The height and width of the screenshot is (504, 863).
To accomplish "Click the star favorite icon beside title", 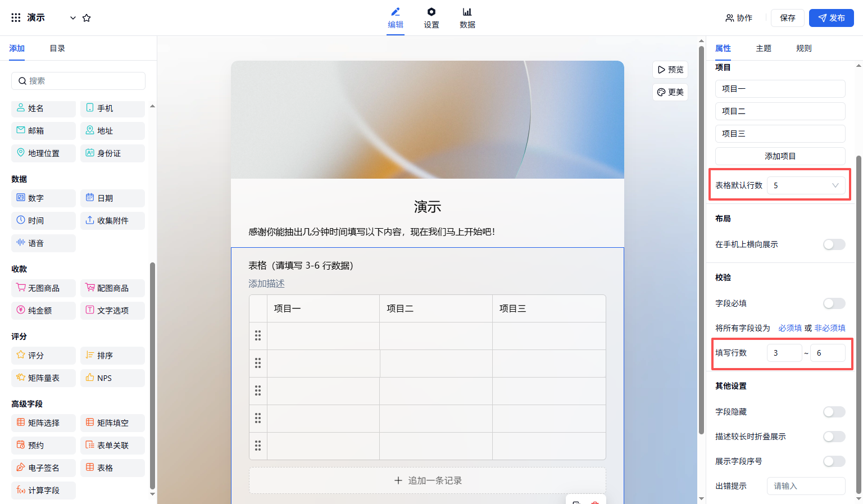I will tap(87, 18).
